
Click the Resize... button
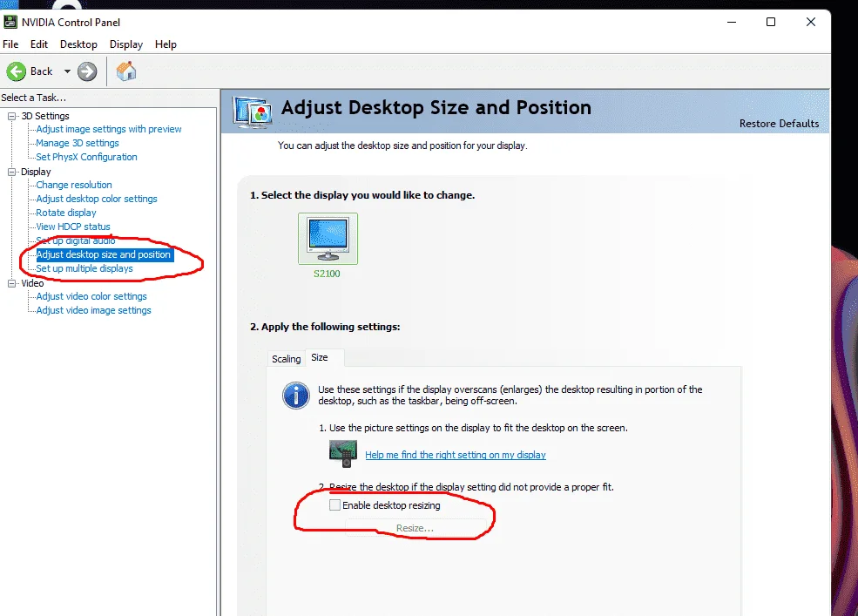[x=415, y=528]
